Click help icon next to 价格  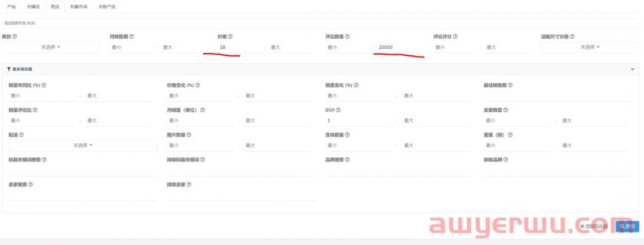pos(231,37)
